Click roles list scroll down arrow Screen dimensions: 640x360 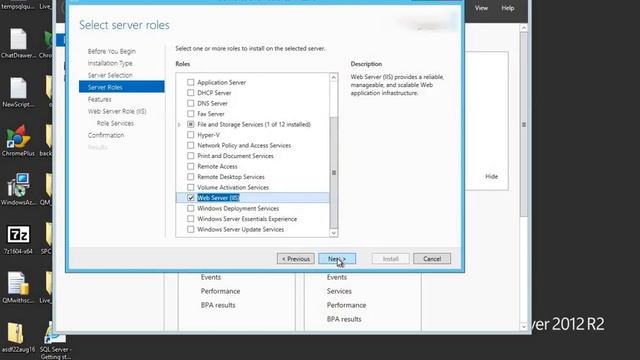tap(333, 233)
